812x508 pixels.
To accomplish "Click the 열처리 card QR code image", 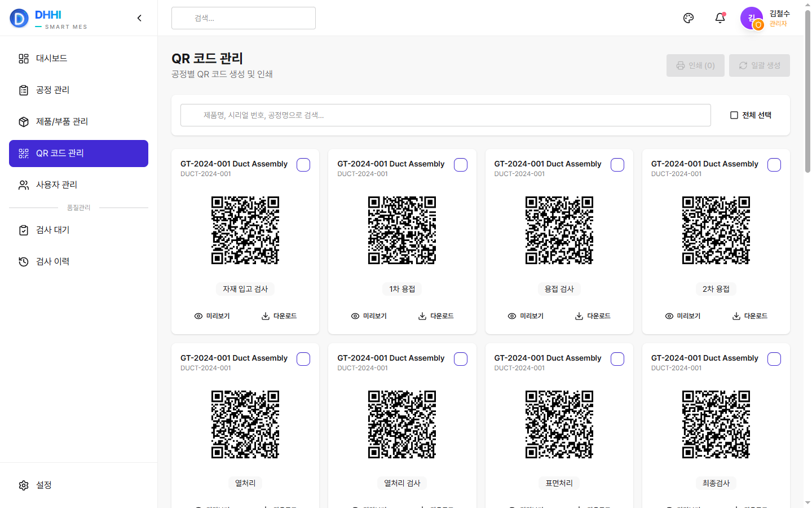I will point(245,424).
